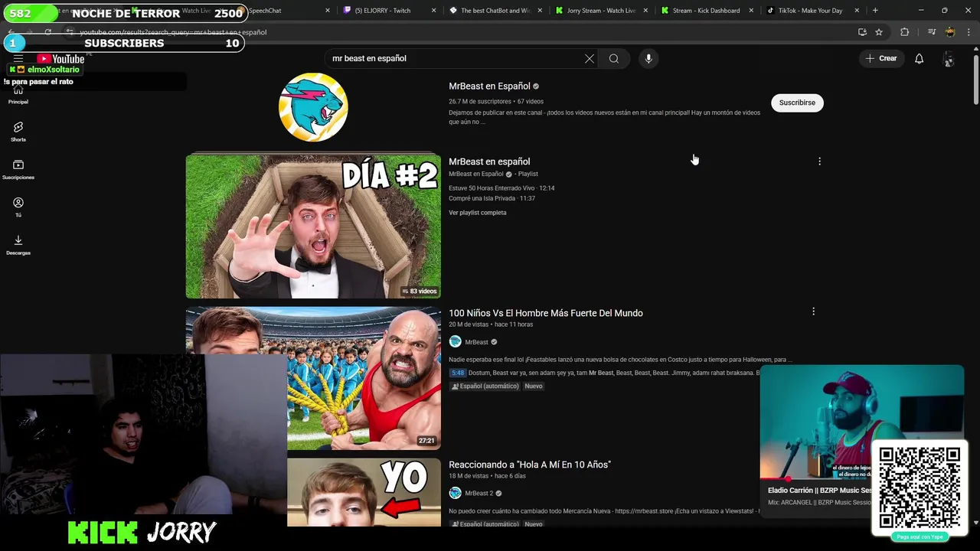Open Reaccionando a Hola A Mí En 10 Años
The width and height of the screenshot is (980, 551).
click(530, 465)
